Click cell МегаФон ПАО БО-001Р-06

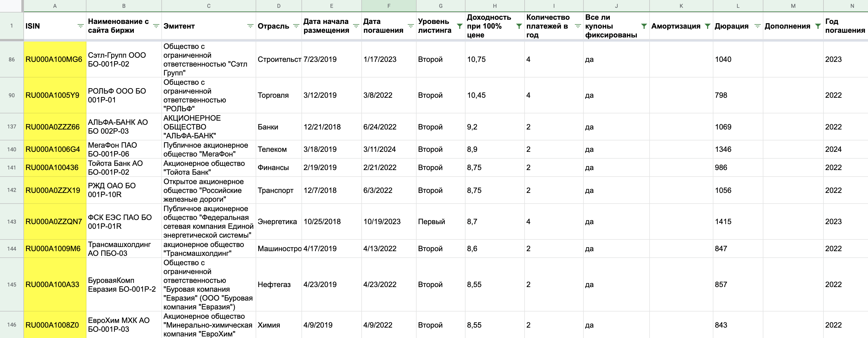tap(124, 149)
